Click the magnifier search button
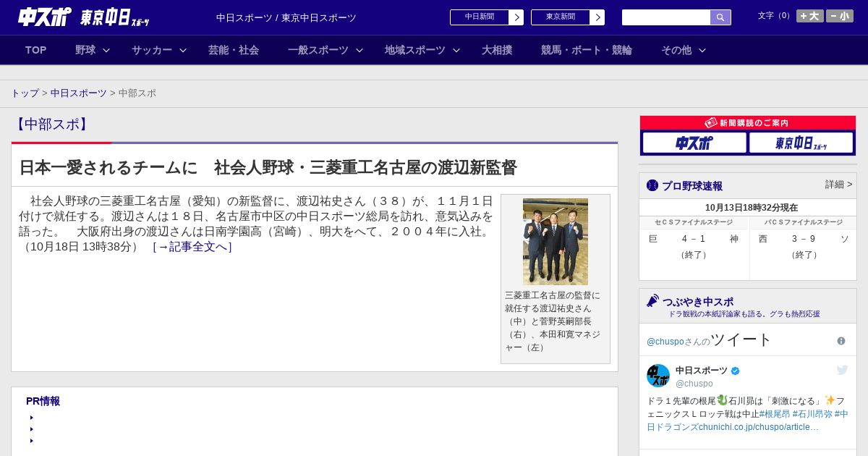The width and height of the screenshot is (868, 456). pyautogui.click(x=720, y=17)
